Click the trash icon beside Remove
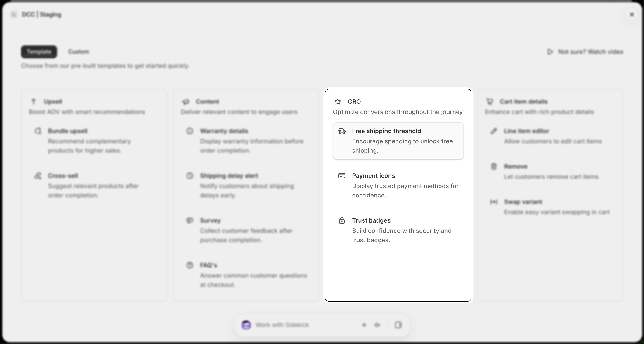This screenshot has width=644, height=344. 494,166
